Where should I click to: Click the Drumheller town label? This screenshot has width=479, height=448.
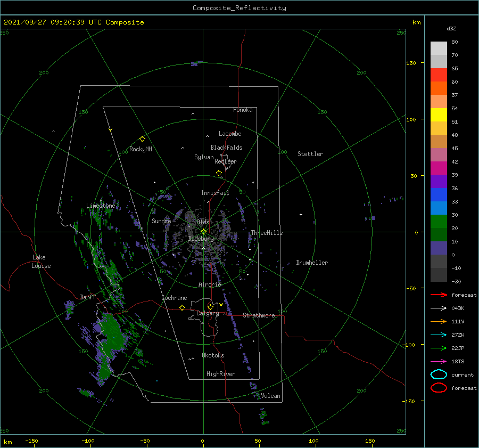tap(312, 263)
